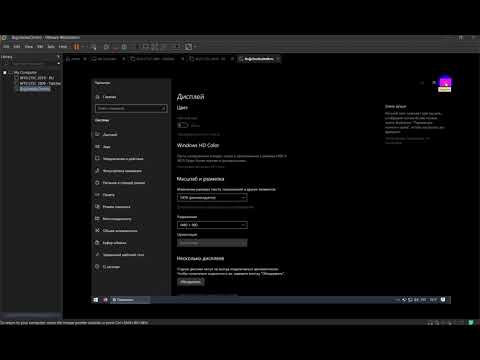Close the currently active VM tab
Viewport: 480px width, 360px height.
click(x=278, y=59)
